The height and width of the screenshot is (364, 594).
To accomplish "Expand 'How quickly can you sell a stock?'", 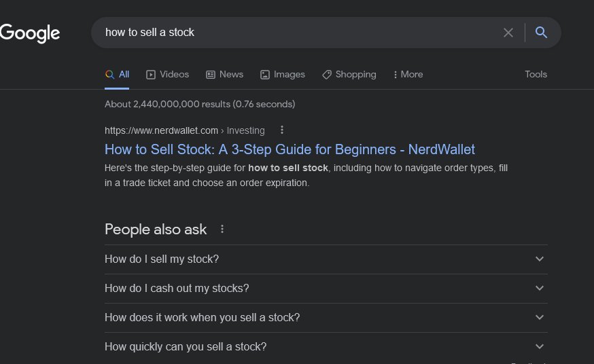I will (326, 346).
